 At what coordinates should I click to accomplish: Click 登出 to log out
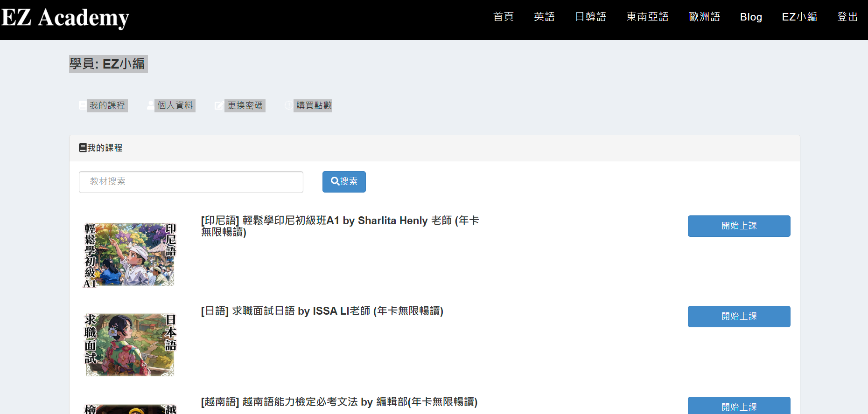coord(847,17)
